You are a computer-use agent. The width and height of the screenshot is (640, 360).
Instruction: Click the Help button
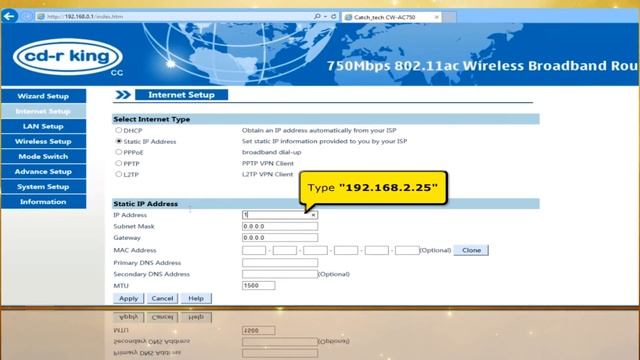point(196,298)
